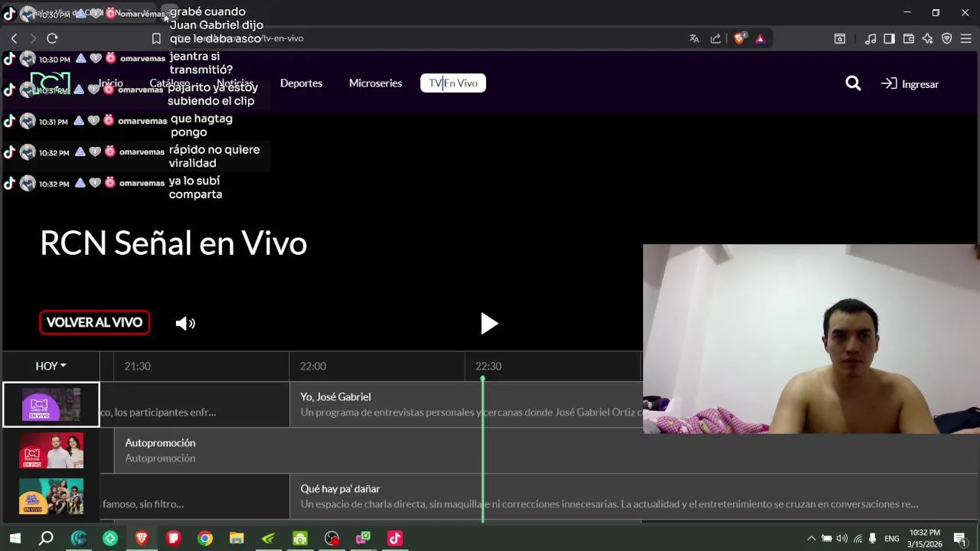980x551 pixels.
Task: Open Chrome from the taskbar
Action: click(x=205, y=538)
